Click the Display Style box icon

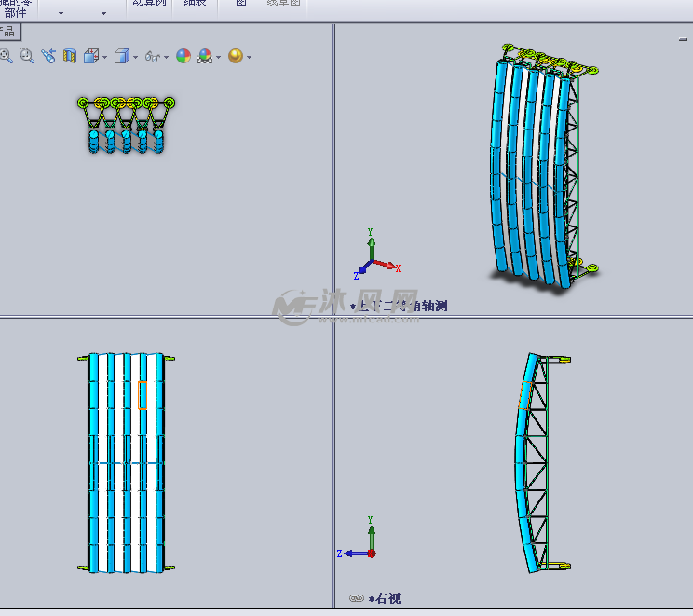click(121, 56)
